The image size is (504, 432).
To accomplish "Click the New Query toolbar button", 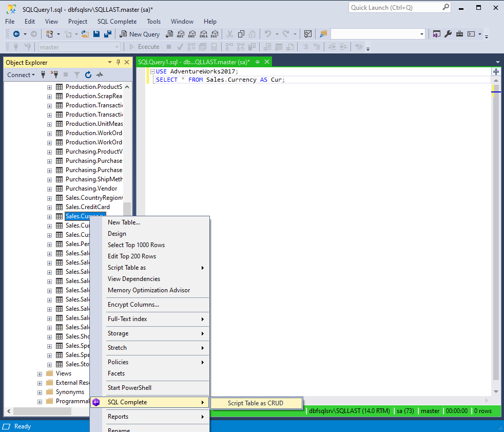I will (x=140, y=34).
